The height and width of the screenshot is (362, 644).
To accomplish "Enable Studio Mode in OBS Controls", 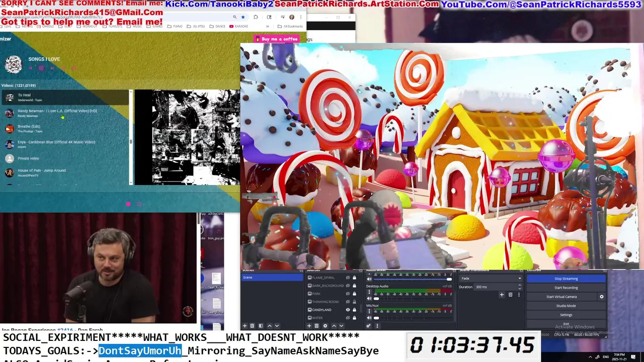I will [566, 306].
